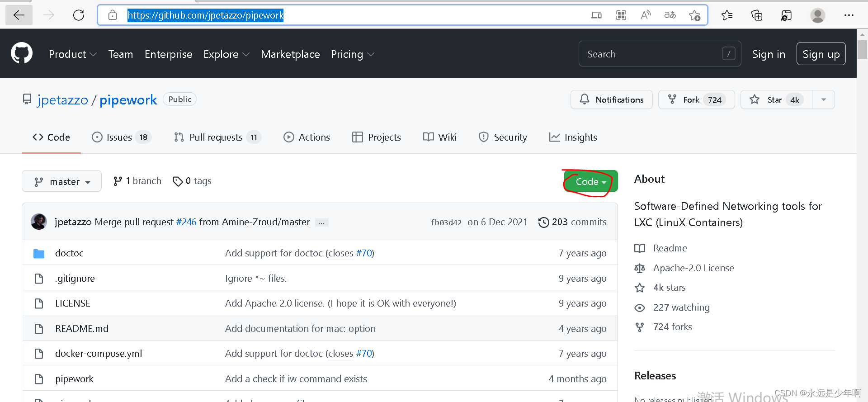Open browser Settings and more menu
This screenshot has height=402, width=868.
tap(849, 15)
